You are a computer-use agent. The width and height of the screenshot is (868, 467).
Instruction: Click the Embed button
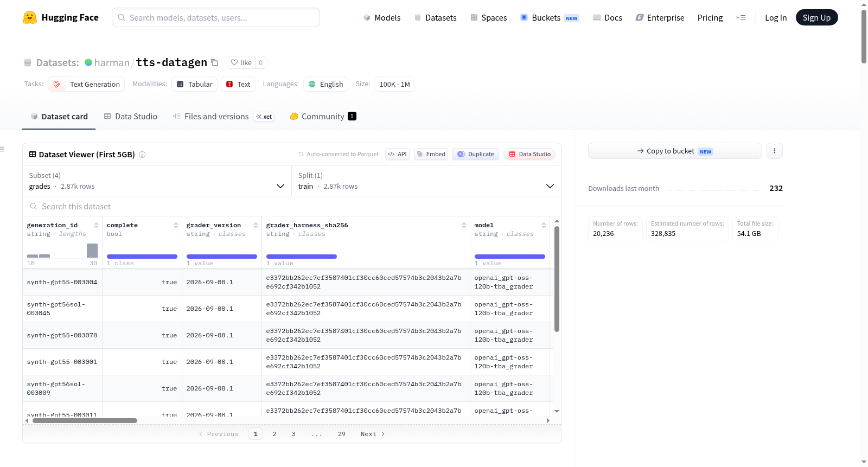tap(431, 154)
